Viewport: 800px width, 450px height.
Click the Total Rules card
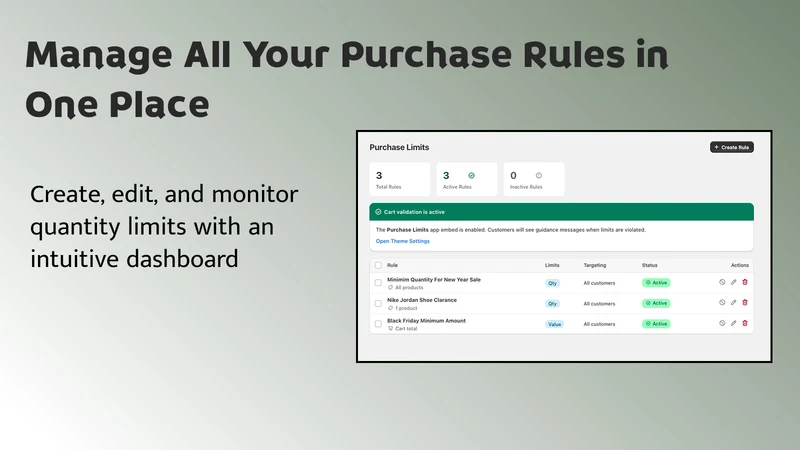[x=399, y=179]
